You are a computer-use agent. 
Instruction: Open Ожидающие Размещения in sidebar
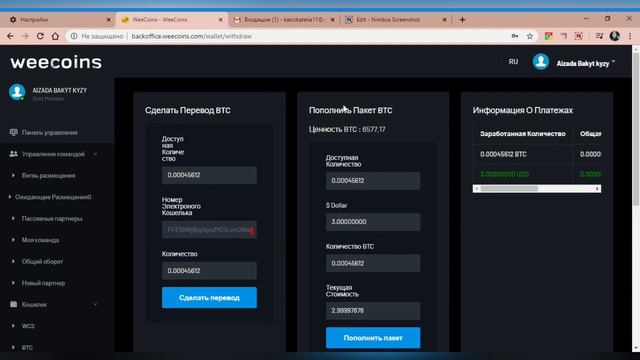click(53, 197)
